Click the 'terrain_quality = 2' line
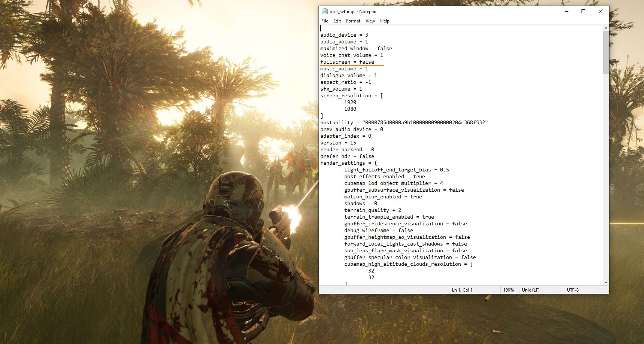The image size is (644, 344). [x=373, y=210]
